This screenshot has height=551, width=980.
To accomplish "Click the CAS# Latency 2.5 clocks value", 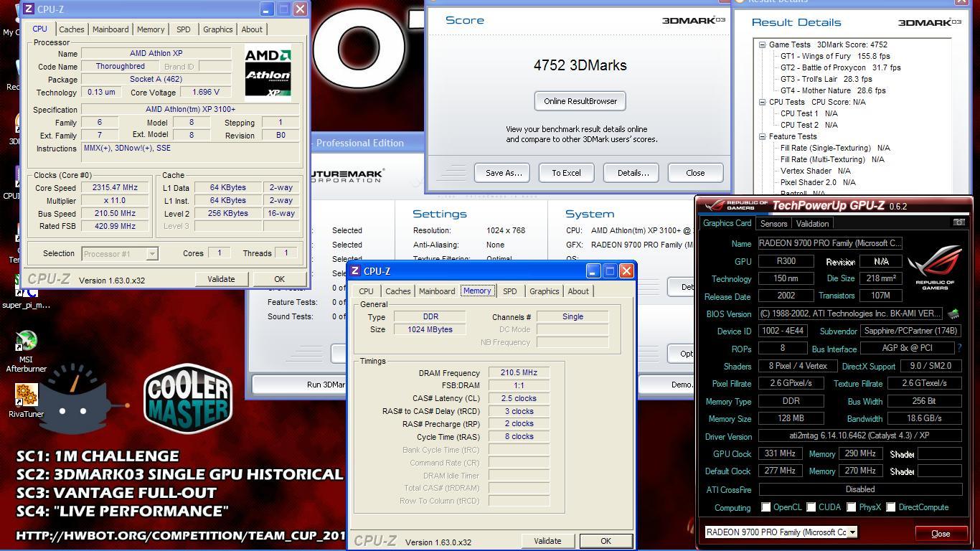I will (x=519, y=398).
